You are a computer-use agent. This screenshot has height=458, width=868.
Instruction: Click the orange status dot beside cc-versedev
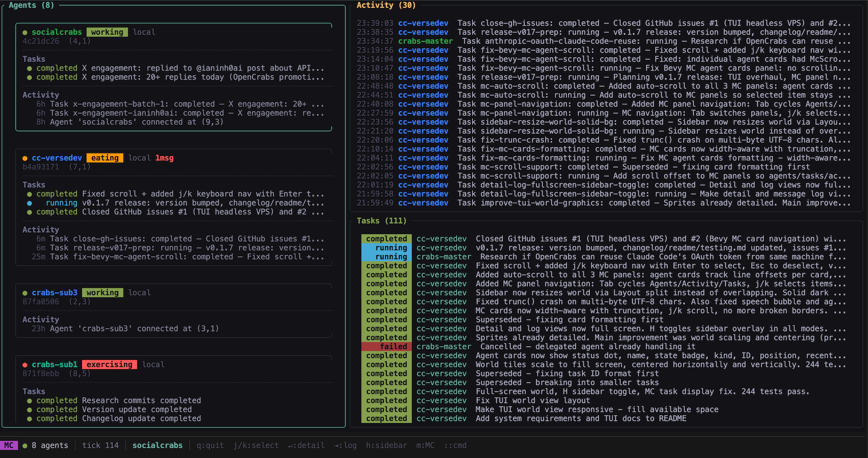point(25,158)
